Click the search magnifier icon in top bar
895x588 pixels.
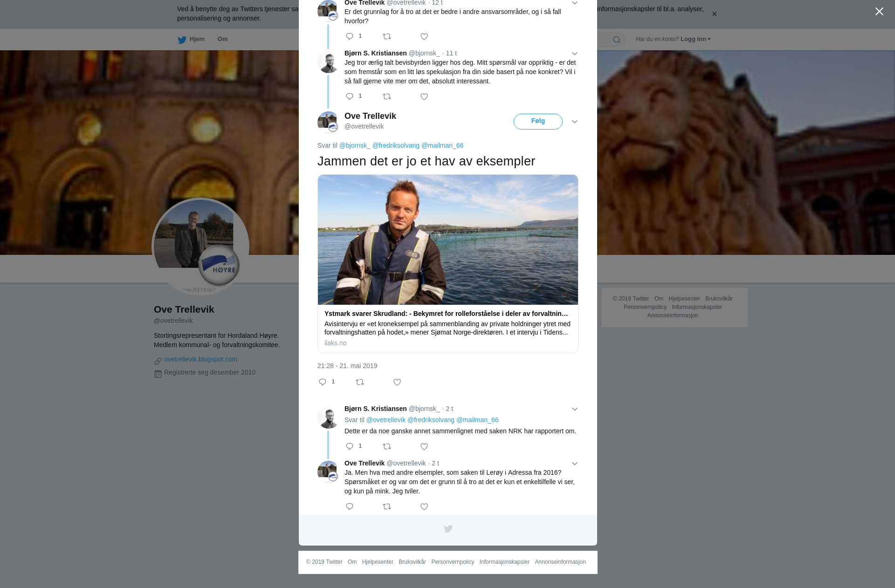tap(617, 40)
